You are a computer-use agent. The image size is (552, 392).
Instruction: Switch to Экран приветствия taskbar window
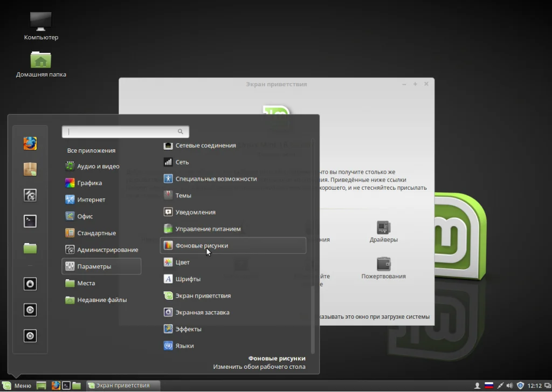tap(124, 386)
